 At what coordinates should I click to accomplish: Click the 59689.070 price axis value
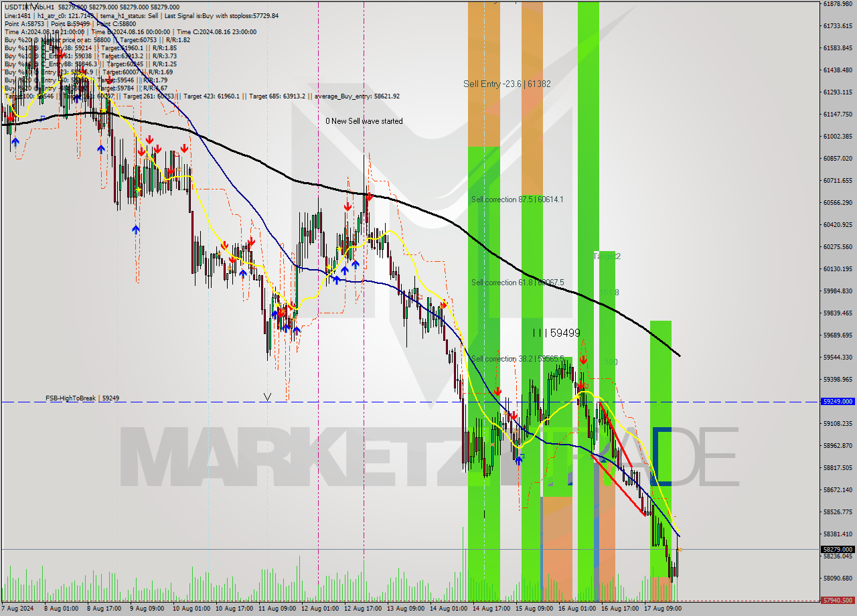coord(838,335)
